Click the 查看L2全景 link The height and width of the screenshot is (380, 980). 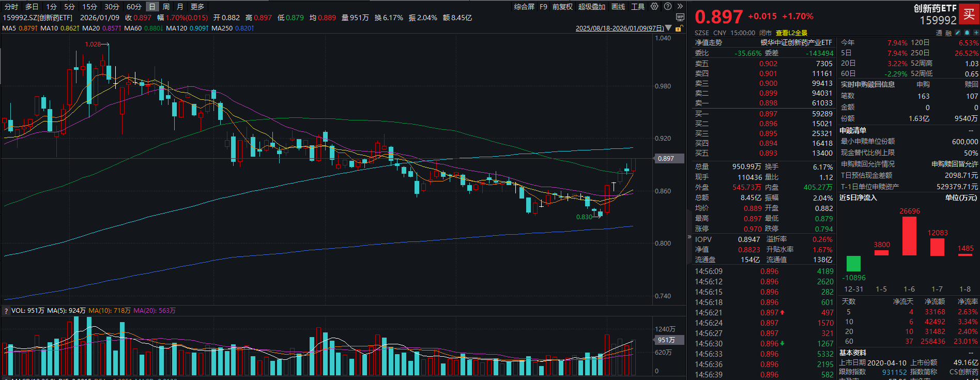[x=791, y=33]
